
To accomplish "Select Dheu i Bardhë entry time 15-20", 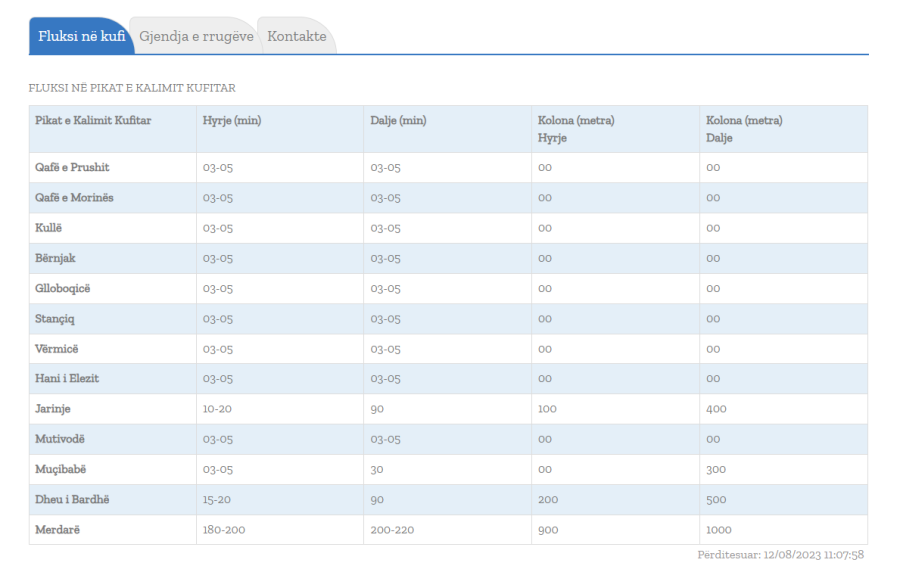I will (x=218, y=499).
